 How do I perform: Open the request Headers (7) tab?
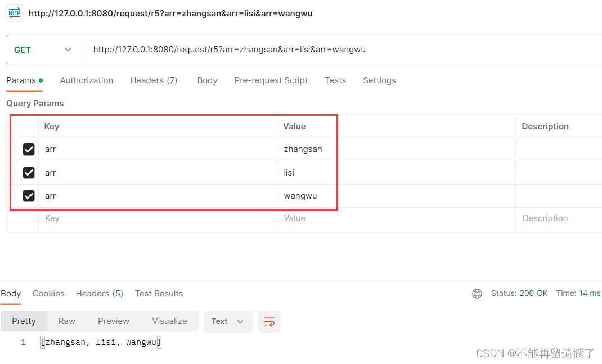click(x=154, y=80)
